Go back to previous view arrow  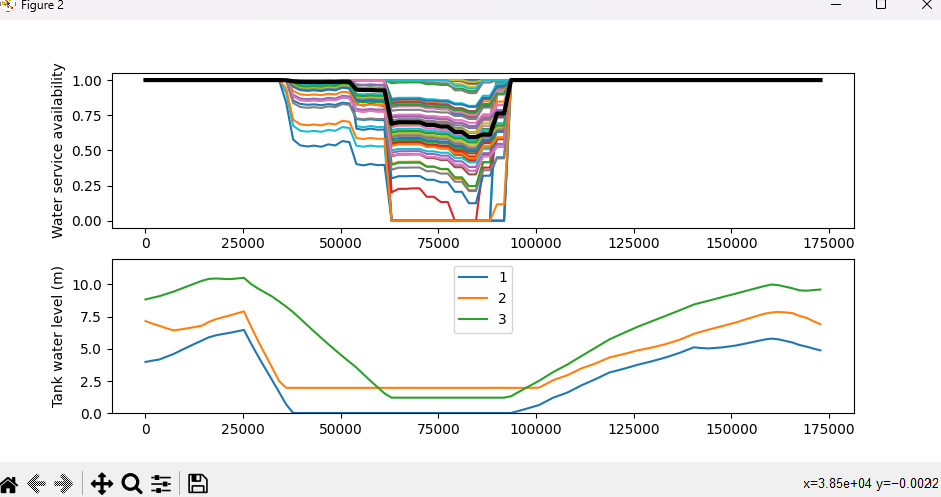[x=37, y=484]
